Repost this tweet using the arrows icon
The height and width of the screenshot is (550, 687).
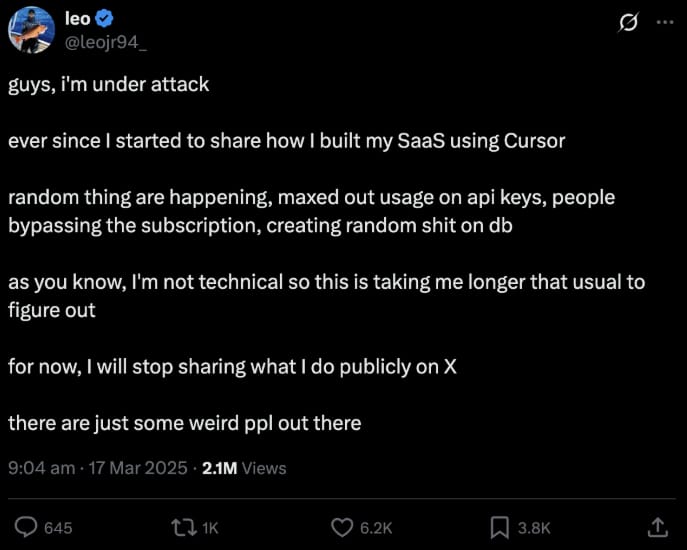pyautogui.click(x=185, y=526)
